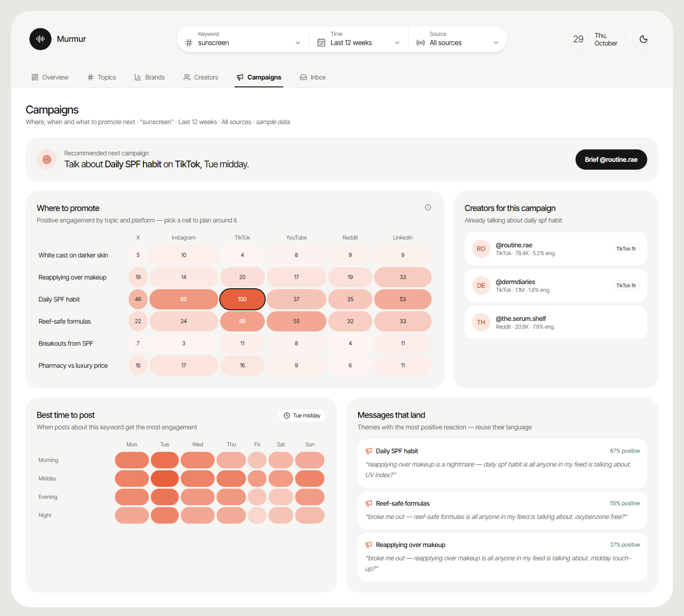Click the broadcast icon in the Source filter
Image resolution: width=684 pixels, height=616 pixels.
(420, 43)
